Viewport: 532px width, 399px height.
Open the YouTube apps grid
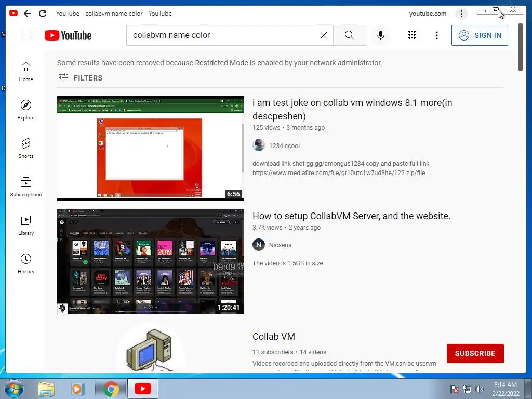(x=412, y=35)
